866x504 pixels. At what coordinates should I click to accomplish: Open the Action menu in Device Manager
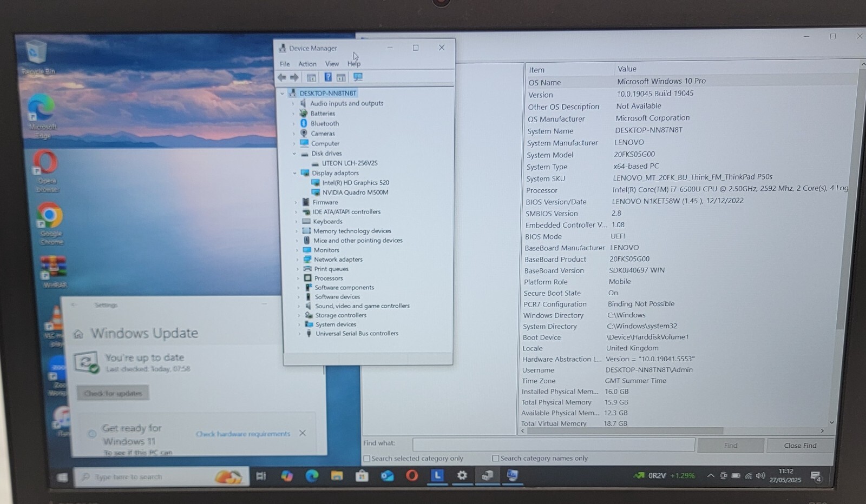(x=307, y=64)
